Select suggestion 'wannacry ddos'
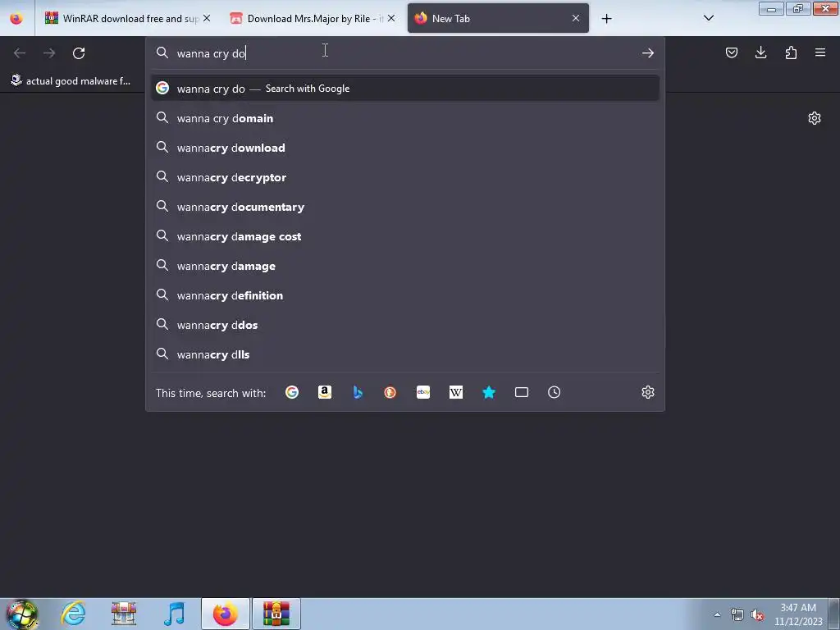This screenshot has width=840, height=630. [x=405, y=325]
